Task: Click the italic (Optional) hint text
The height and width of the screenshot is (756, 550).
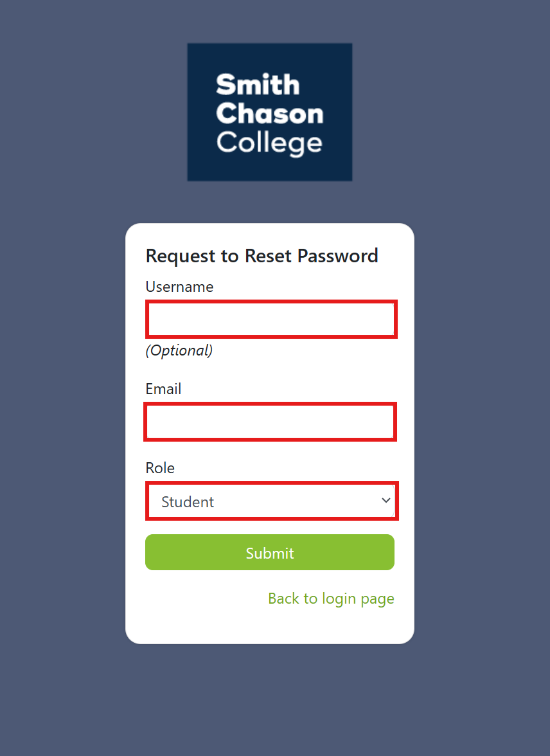Action: click(179, 350)
